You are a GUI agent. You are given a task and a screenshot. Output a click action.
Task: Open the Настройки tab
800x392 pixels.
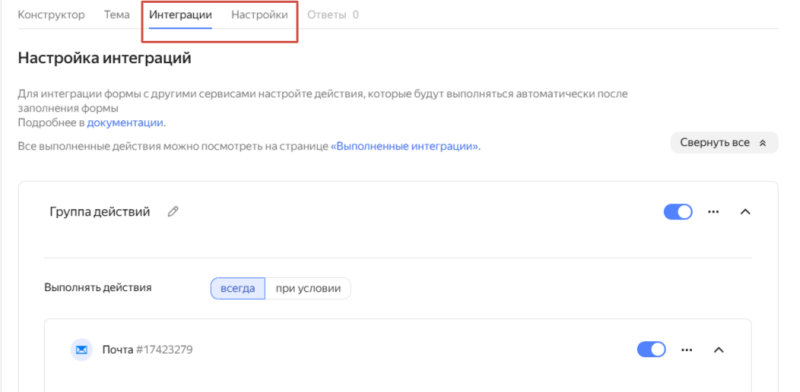click(259, 15)
